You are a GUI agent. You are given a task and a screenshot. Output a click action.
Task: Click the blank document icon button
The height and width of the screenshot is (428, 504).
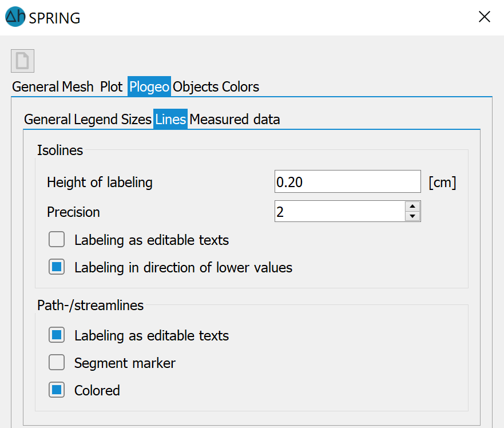point(22,61)
